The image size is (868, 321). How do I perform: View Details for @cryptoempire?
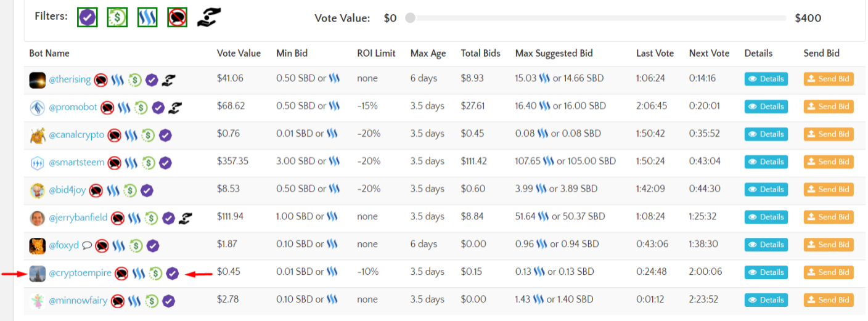point(766,272)
